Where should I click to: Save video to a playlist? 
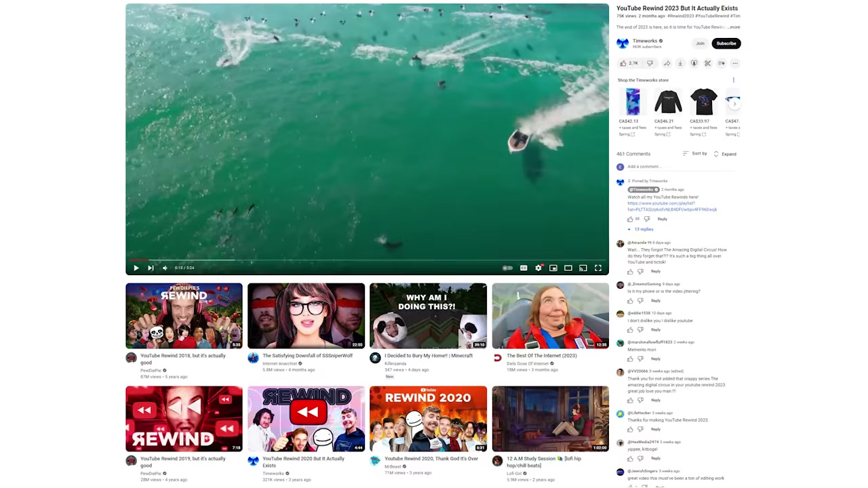[x=721, y=63]
